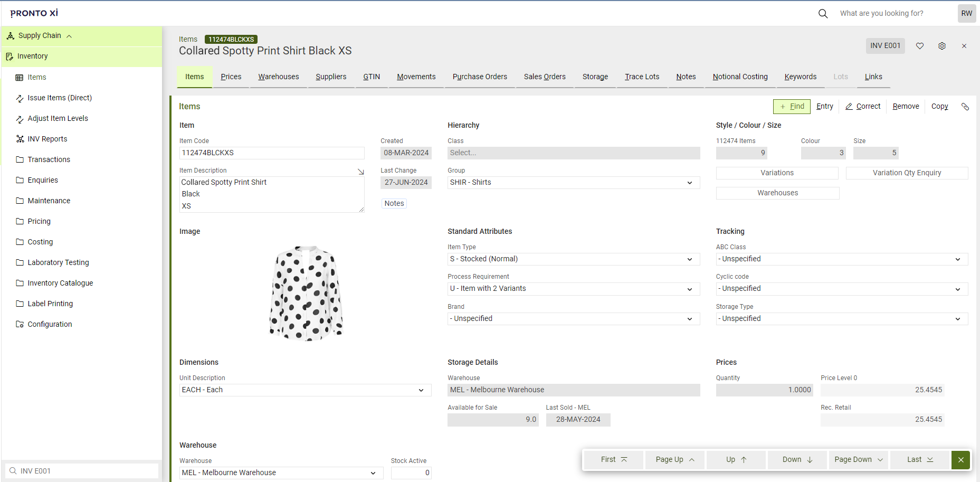
Task: Click the RW user avatar
Action: pos(966,13)
